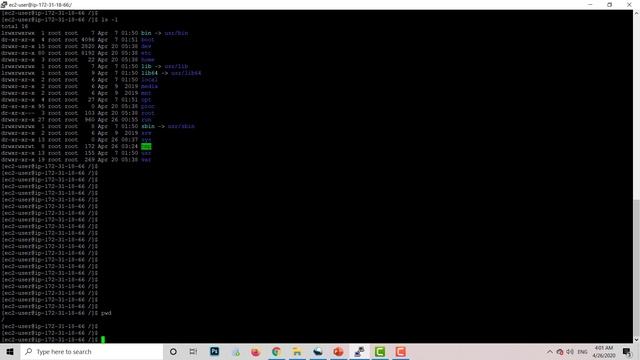Image resolution: width=640 pixels, height=360 pixels.
Task: Click the volume icon in system tray
Action: point(570,352)
